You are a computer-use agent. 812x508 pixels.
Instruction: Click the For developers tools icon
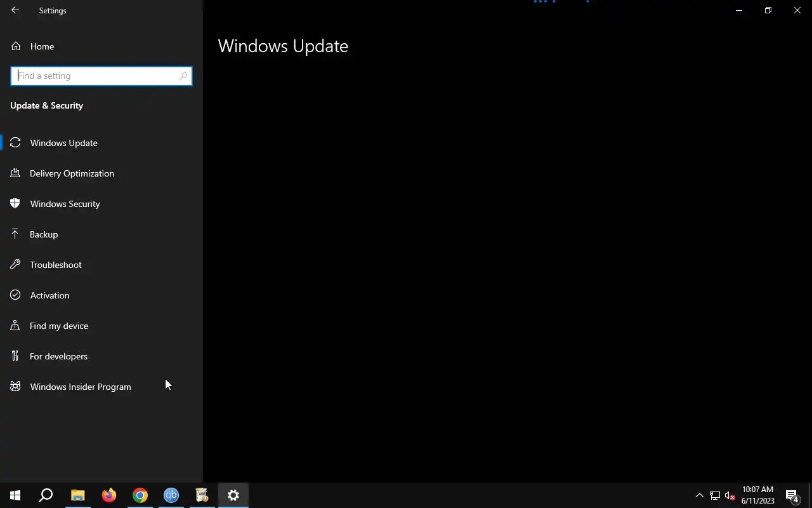pyautogui.click(x=15, y=356)
